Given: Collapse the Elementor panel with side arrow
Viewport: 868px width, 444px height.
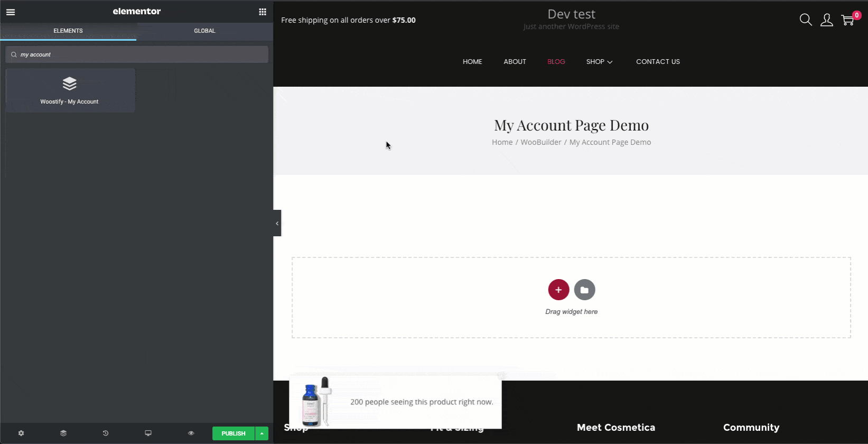Looking at the screenshot, I should pos(277,223).
